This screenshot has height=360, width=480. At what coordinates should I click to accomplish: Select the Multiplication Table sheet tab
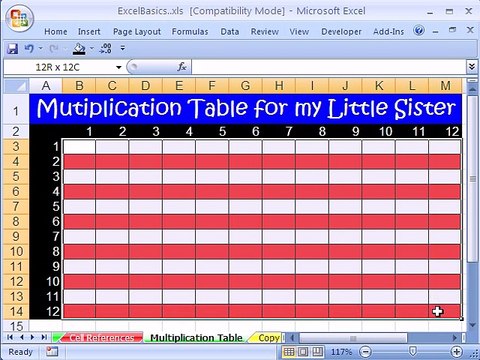tap(196, 338)
